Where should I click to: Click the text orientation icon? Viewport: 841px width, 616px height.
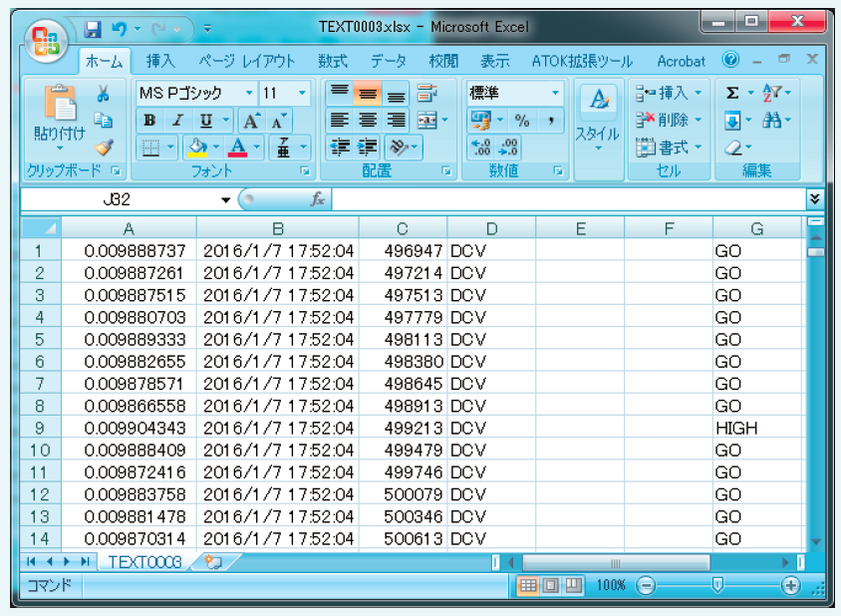pos(399,147)
